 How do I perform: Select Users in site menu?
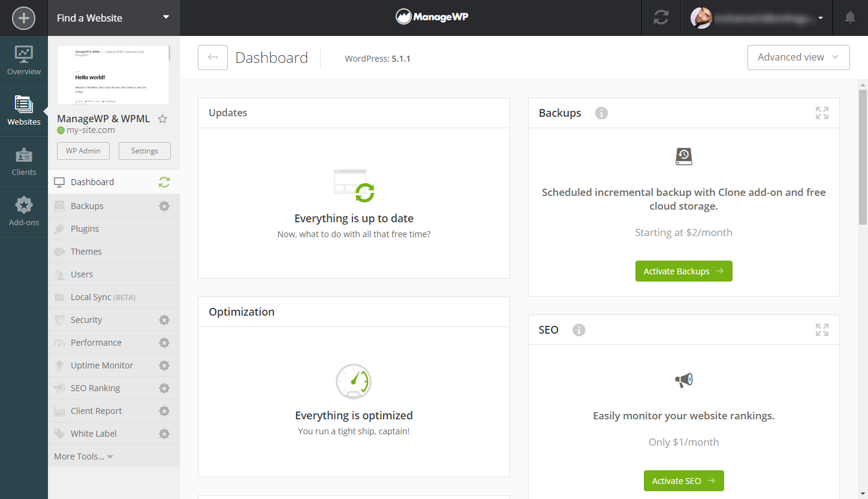pyautogui.click(x=114, y=274)
